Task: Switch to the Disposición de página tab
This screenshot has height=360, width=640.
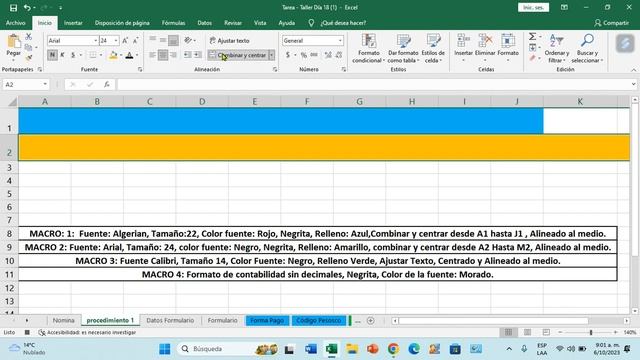Action: 122,23
